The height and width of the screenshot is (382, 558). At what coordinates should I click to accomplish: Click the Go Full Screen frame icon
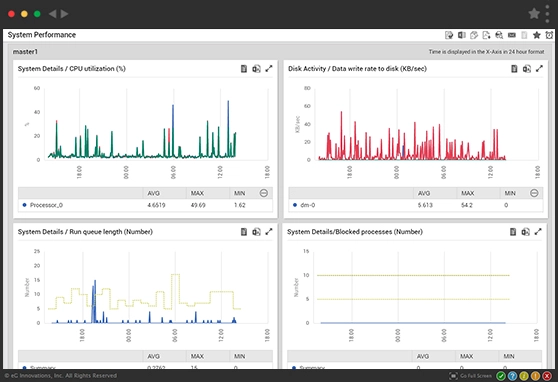click(x=453, y=376)
